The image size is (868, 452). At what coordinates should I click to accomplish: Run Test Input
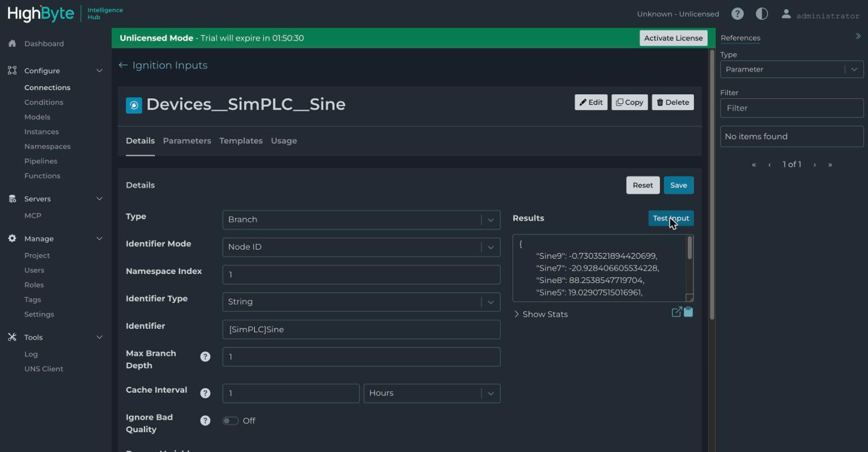[671, 218]
